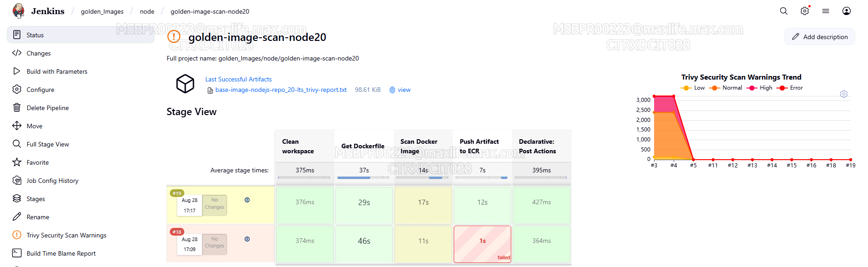Image resolution: width=868 pixels, height=267 pixels.
Task: Click the user account profile icon
Action: [846, 11]
